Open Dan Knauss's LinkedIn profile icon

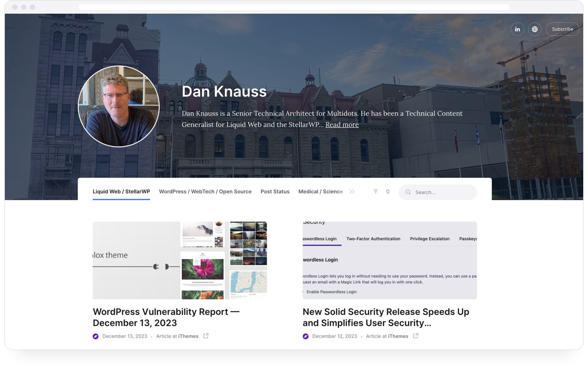(517, 29)
